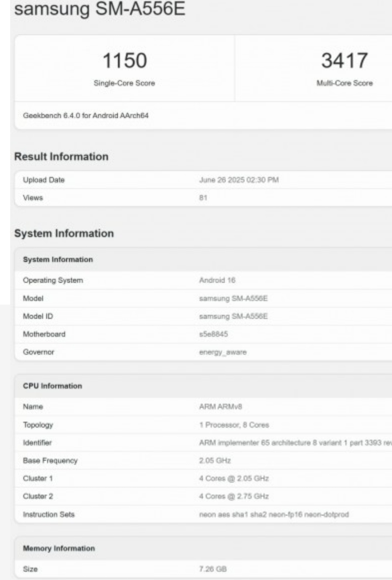The image size is (392, 580).
Task: Select the 'Android 16' value
Action: (x=217, y=280)
